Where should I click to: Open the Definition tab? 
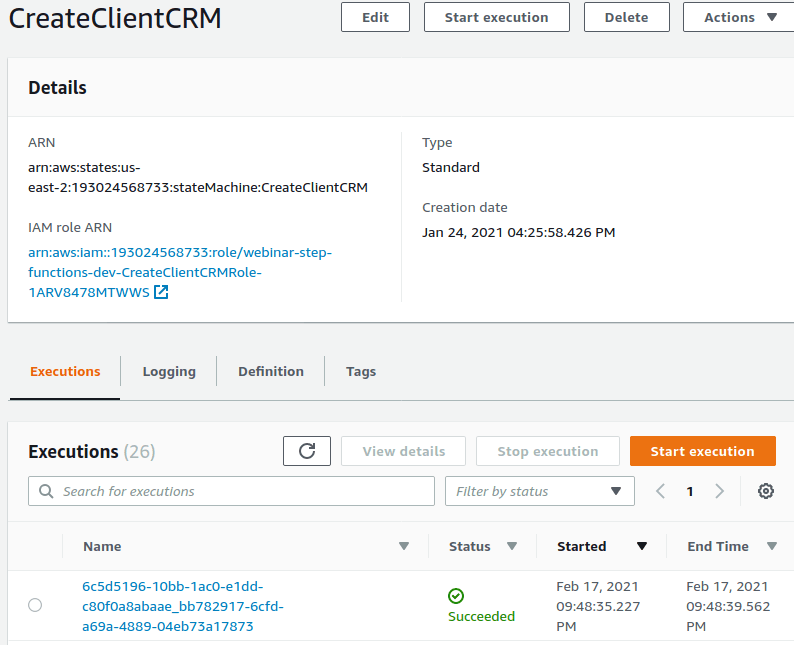click(271, 371)
